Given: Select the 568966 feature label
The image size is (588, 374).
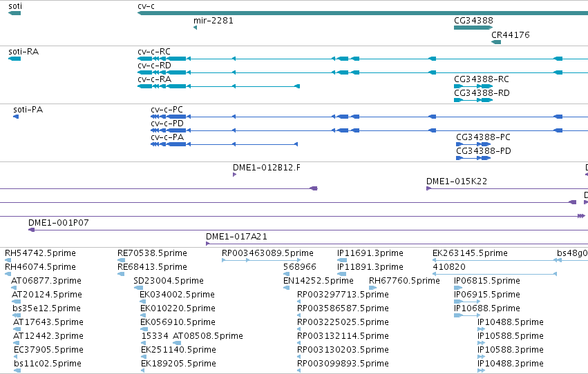Looking at the screenshot, I should pos(300,267).
